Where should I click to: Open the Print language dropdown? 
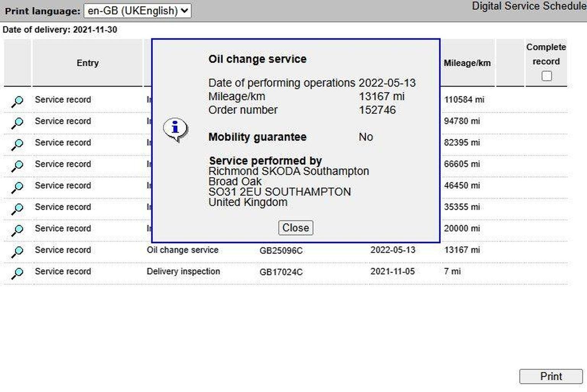[x=138, y=11]
